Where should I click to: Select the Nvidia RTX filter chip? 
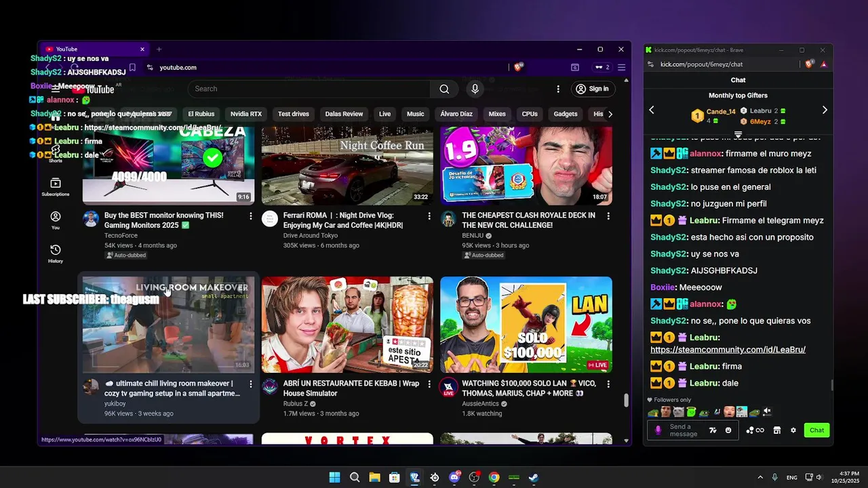[246, 114]
